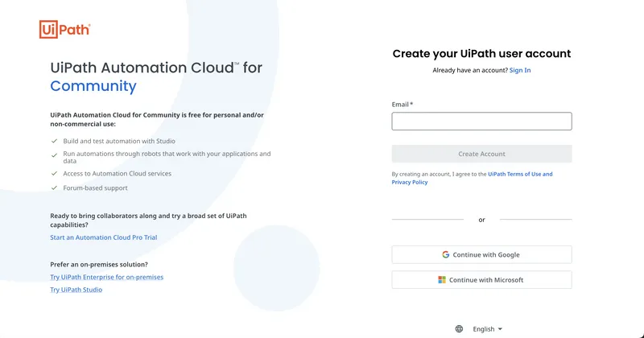This screenshot has width=644, height=338.
Task: Click the 'Email *' field label
Action: (x=402, y=105)
